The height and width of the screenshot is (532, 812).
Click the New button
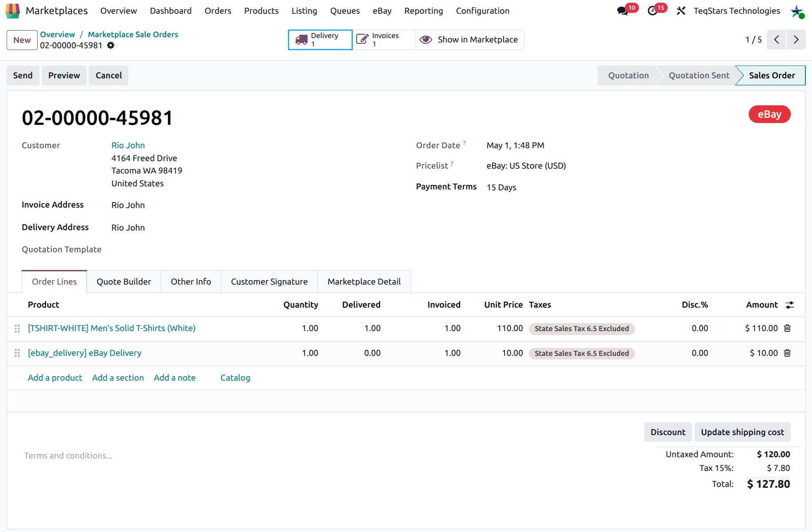point(22,40)
